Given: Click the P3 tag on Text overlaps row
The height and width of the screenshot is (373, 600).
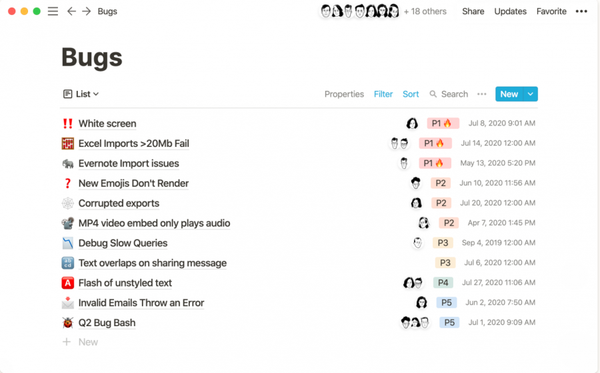Looking at the screenshot, I should [x=445, y=262].
